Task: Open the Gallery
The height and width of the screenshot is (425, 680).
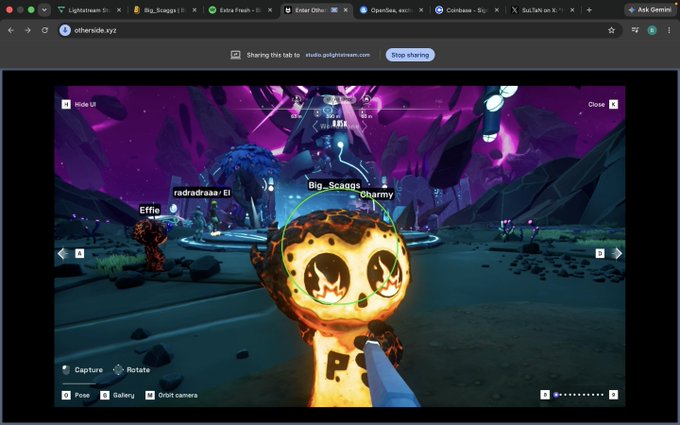Action: 118,396
